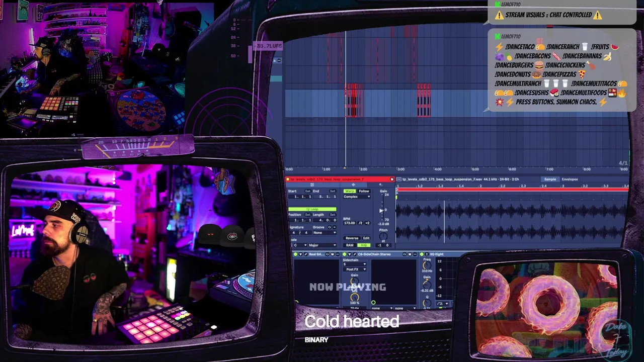
Task: Toggle the RAM mode switch
Action: [350, 245]
